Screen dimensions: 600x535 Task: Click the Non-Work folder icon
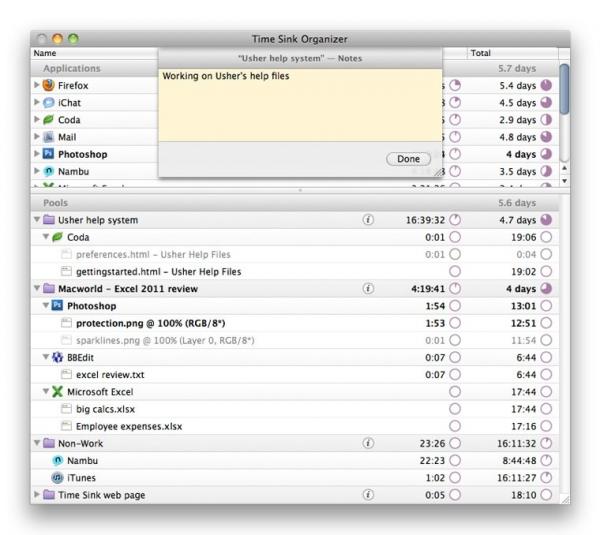(49, 443)
